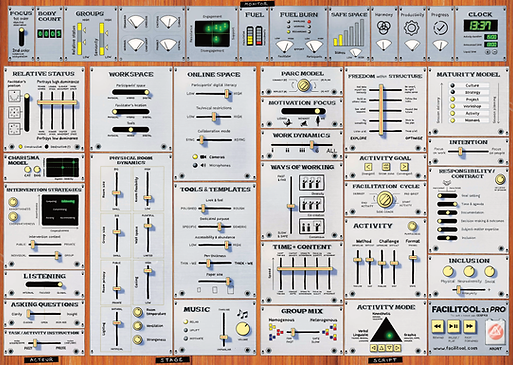513x365 pixels.
Task: Turn the PARC Model rotary knob
Action: tap(304, 85)
